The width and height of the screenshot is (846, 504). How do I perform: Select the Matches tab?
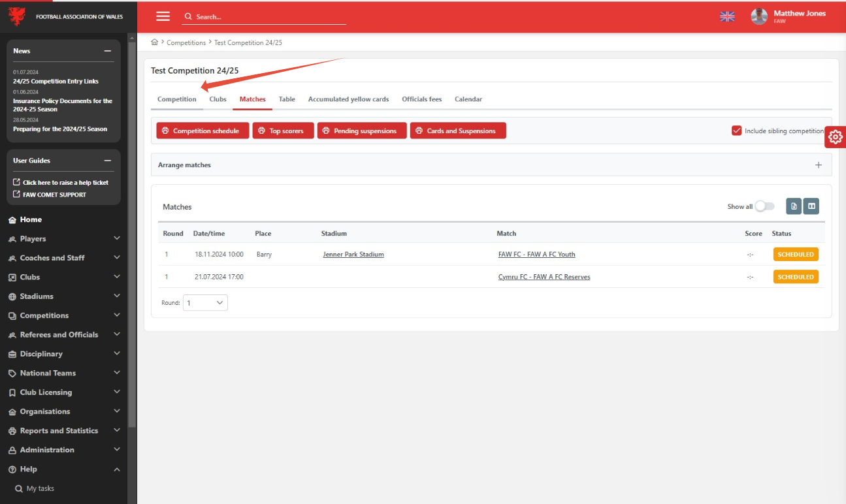tap(252, 99)
